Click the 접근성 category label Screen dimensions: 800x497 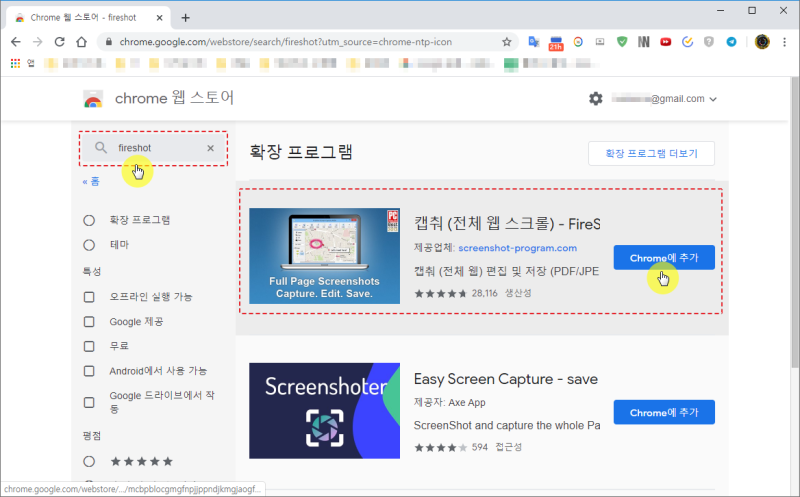coord(509,448)
